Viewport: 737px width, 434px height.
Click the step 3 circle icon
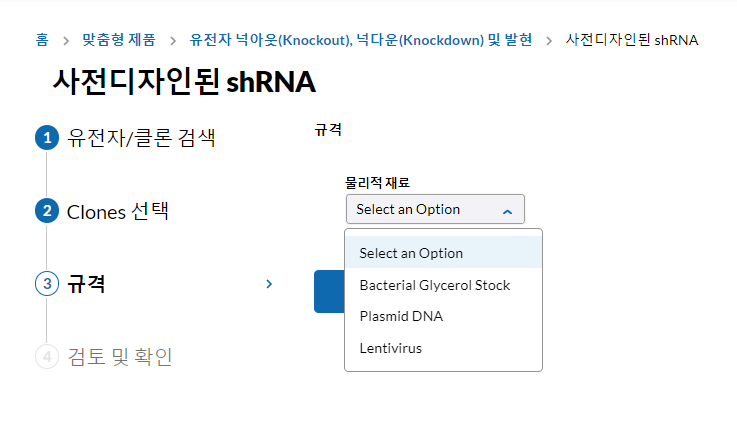pos(47,284)
